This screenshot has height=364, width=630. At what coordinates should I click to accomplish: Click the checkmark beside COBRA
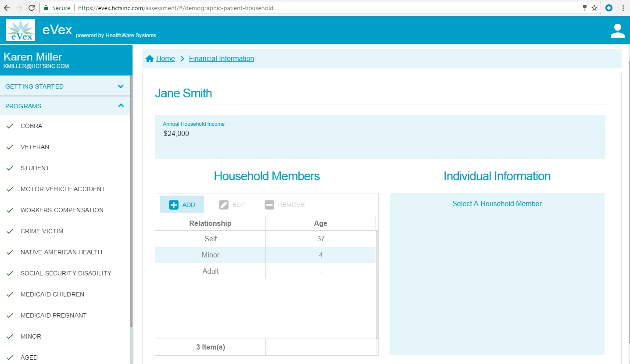[10, 126]
